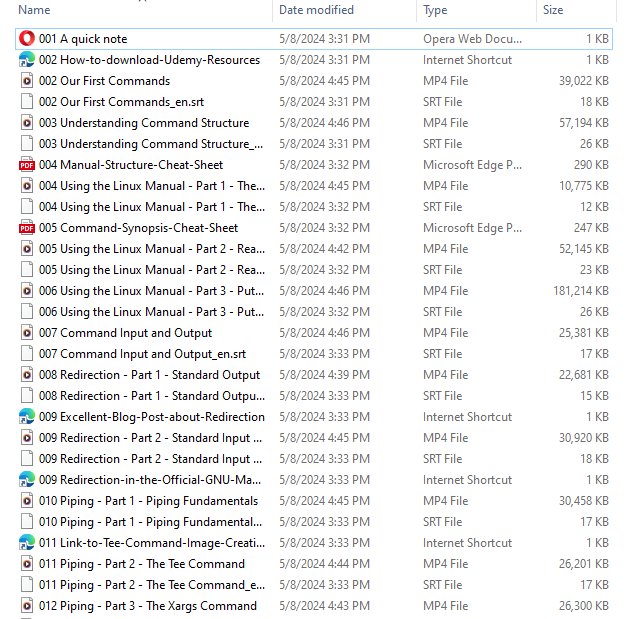Click the video icon of 008 Redirection Part 1 Standard Output

(27, 375)
